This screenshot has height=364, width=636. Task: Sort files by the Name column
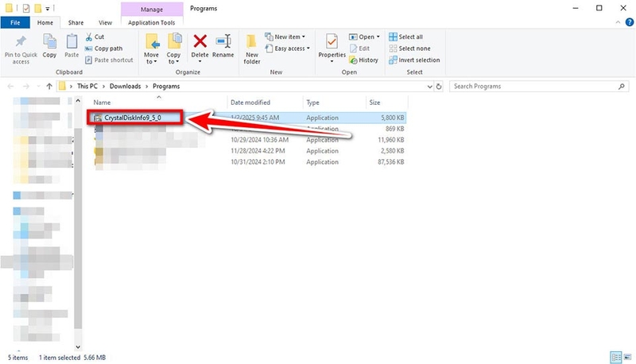pyautogui.click(x=102, y=103)
